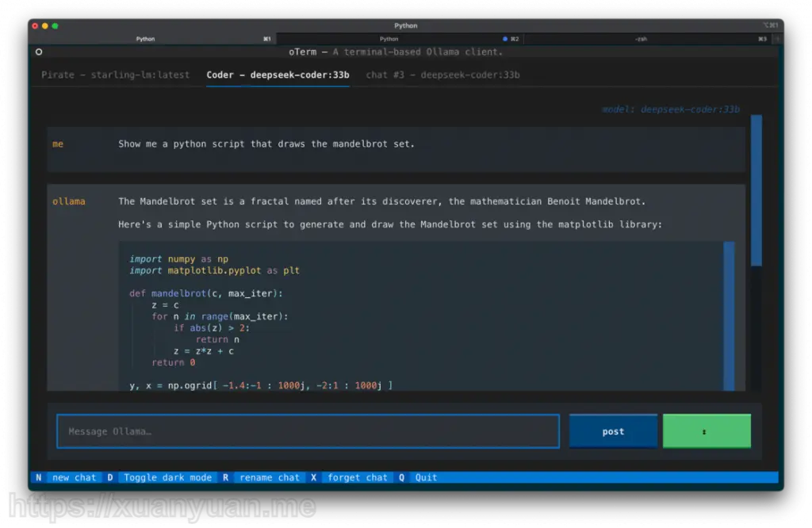This screenshot has width=812, height=528.
Task: Click the green image attach button
Action: (x=707, y=431)
